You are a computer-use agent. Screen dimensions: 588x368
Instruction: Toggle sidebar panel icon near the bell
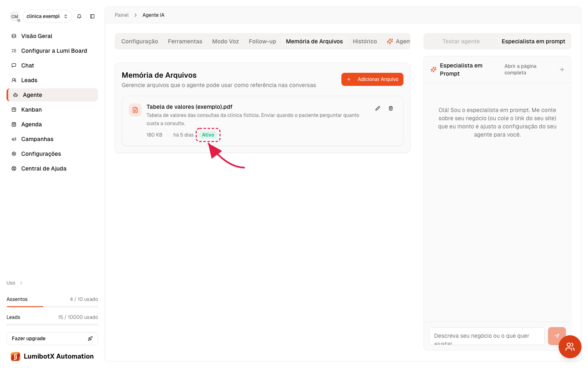[x=92, y=16]
